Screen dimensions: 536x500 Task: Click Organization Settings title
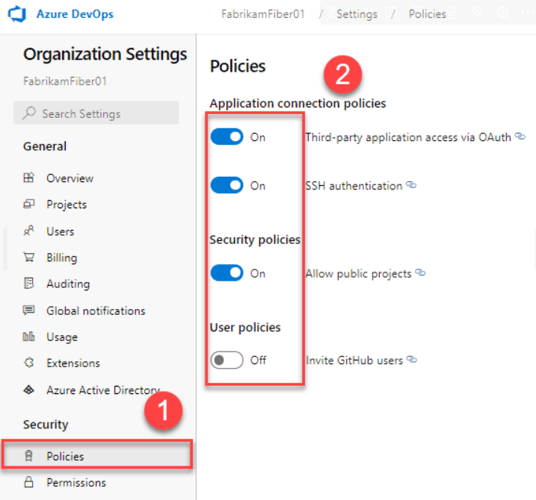click(105, 54)
